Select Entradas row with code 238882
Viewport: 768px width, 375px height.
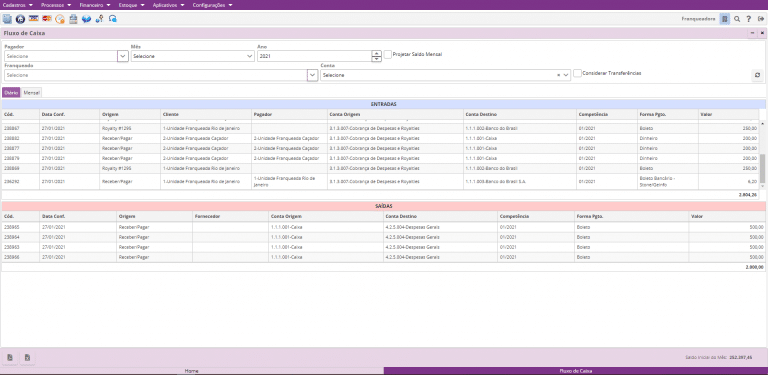click(x=380, y=138)
